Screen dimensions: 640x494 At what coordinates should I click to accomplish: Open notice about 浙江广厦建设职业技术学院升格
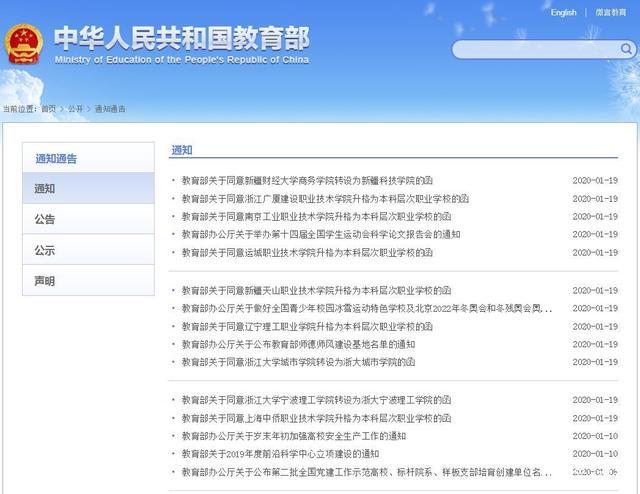[x=325, y=199]
